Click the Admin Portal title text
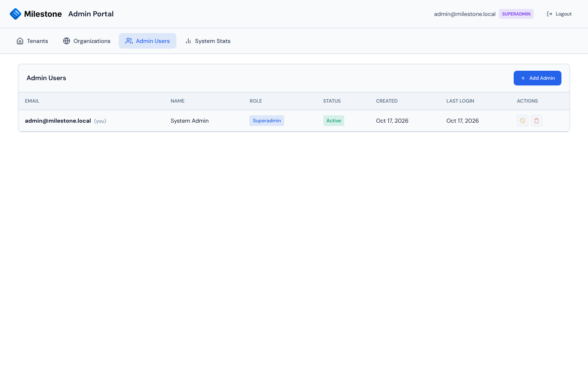588x368 pixels. pos(91,14)
